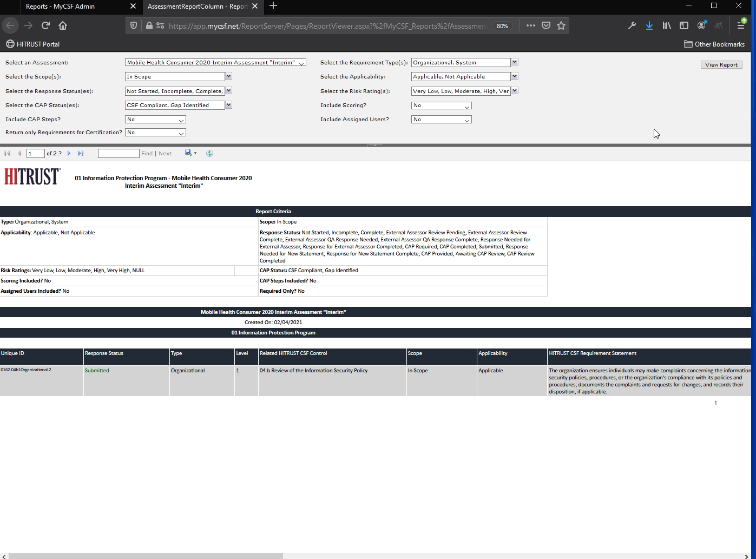
Task: Expand the Risk Rating(s) dropdown arrow
Action: [x=515, y=91]
